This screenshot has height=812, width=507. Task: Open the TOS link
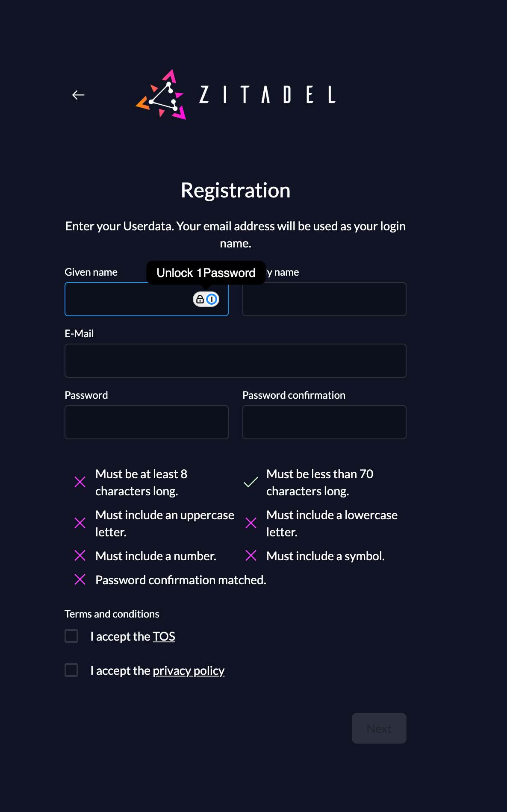pos(164,636)
